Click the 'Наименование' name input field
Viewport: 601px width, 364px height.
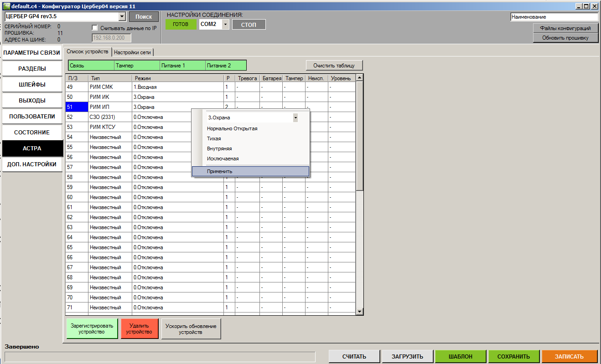click(x=554, y=17)
